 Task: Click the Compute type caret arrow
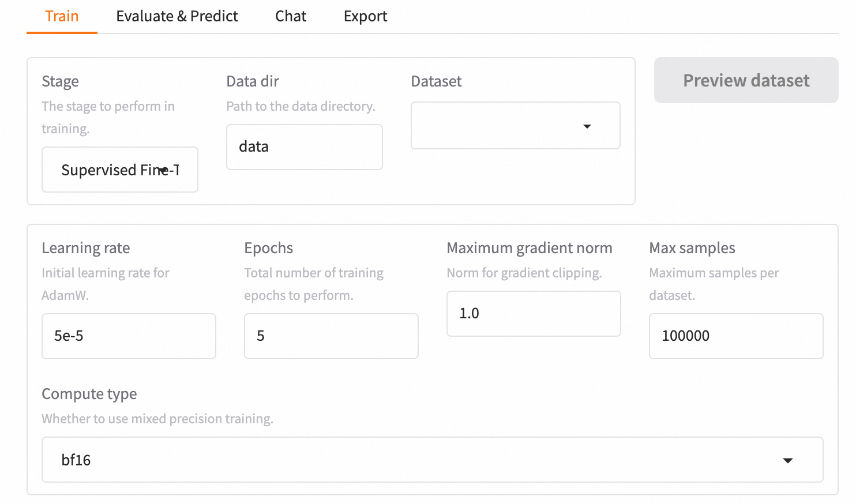point(787,460)
